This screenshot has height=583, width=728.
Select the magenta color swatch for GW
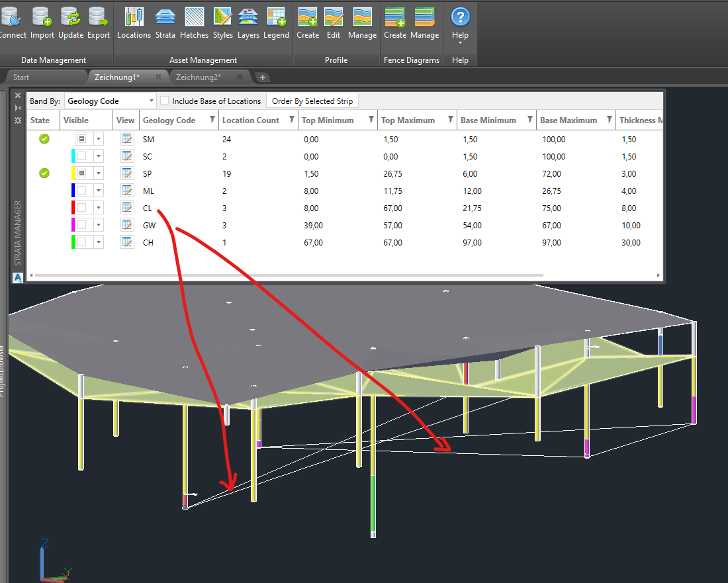coord(74,224)
